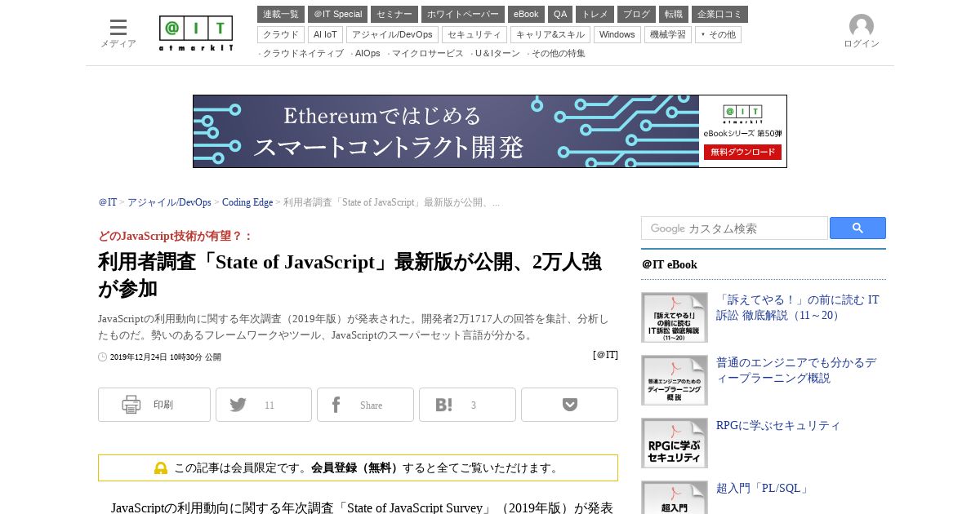Open the AIOps feature link
Viewport: 980px width, 514px height.
(x=367, y=54)
